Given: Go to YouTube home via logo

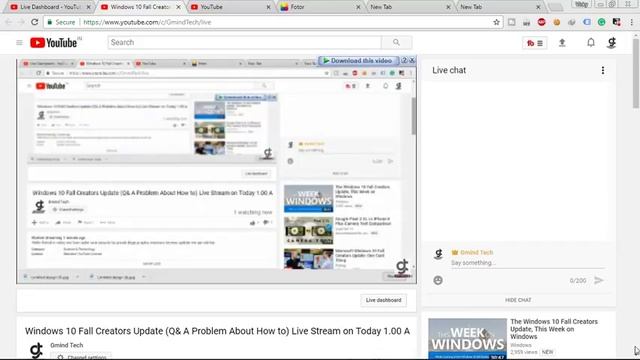Looking at the screenshot, I should coord(53,42).
